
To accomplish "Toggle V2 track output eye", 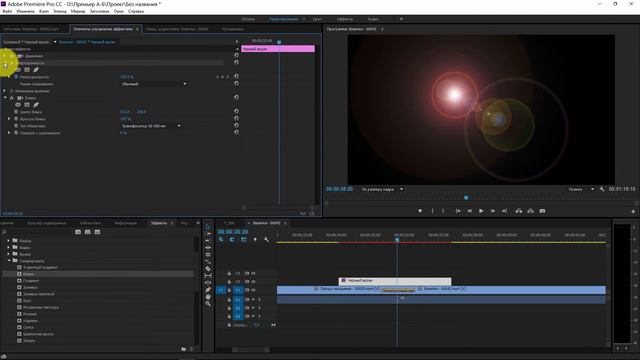I will point(253,282).
